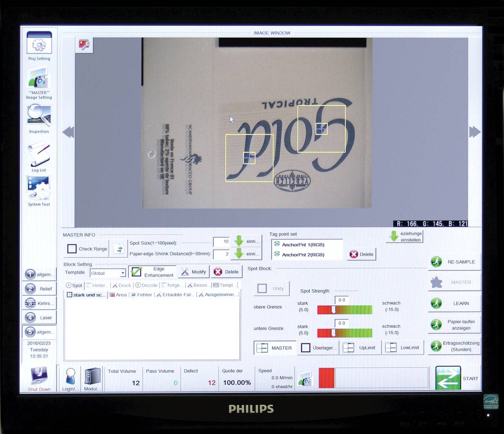The image size is (504, 434).
Task: Adjust the obere Grenze strength slider
Action: pyautogui.click(x=333, y=310)
